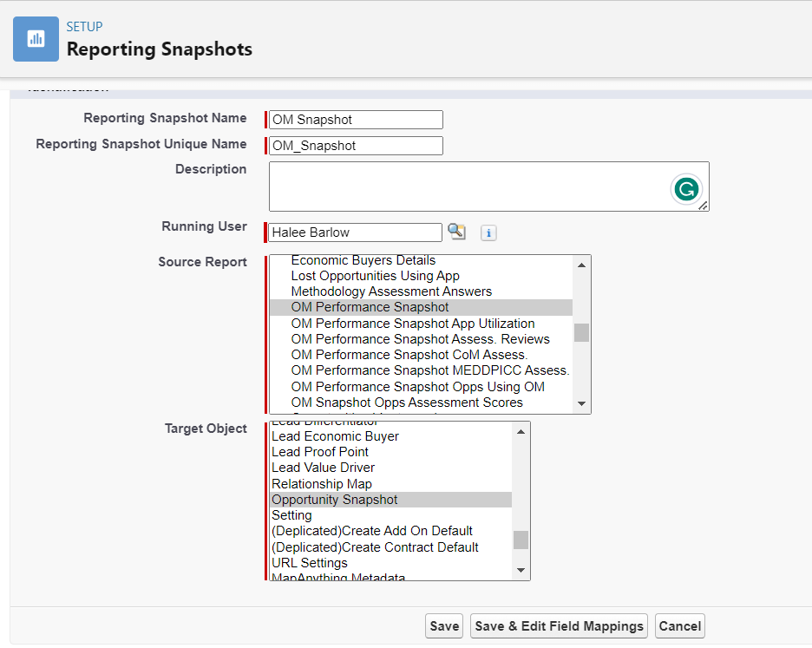Cancel the reporting snapshot edit
Screen dimensions: 812x648
pos(679,626)
